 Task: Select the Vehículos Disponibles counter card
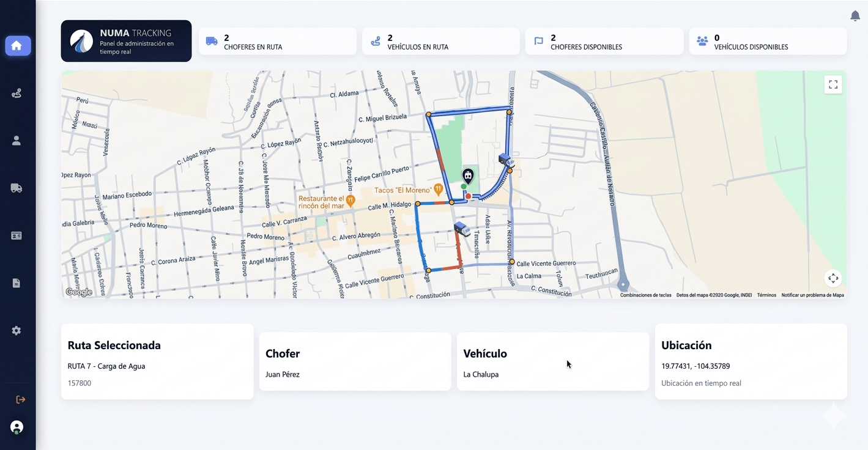click(767, 41)
